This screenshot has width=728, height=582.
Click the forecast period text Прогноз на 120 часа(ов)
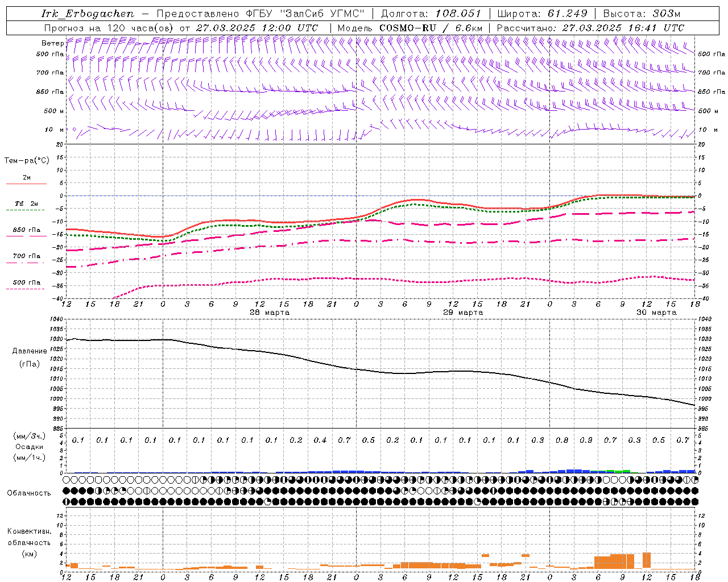(109, 28)
